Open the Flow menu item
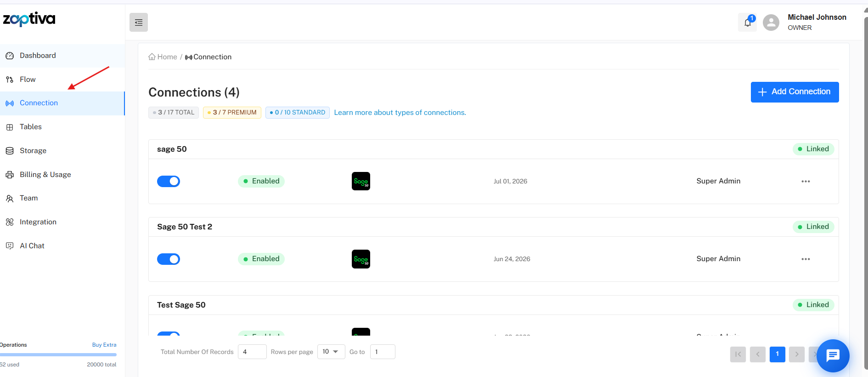The height and width of the screenshot is (377, 868). [x=62, y=80]
